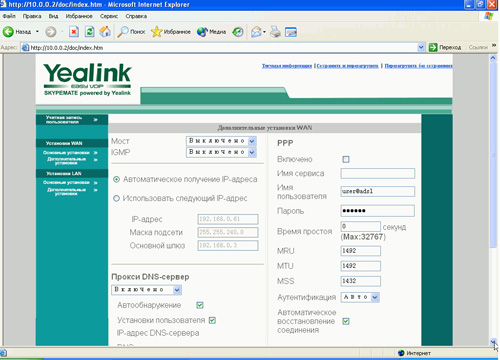Click the Основной шлюз field
The height and width of the screenshot is (360, 500).
(x=228, y=246)
